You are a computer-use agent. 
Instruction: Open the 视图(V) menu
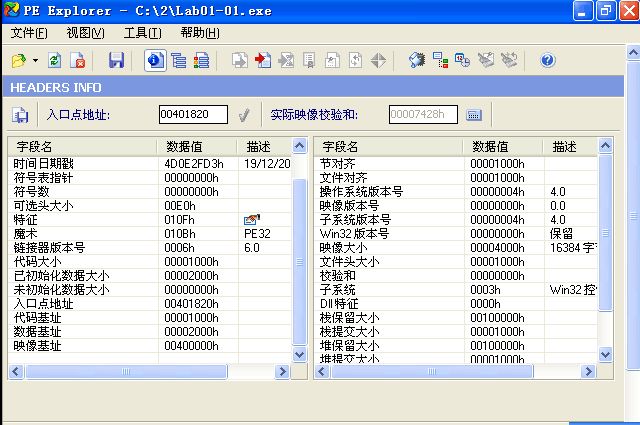(x=85, y=33)
